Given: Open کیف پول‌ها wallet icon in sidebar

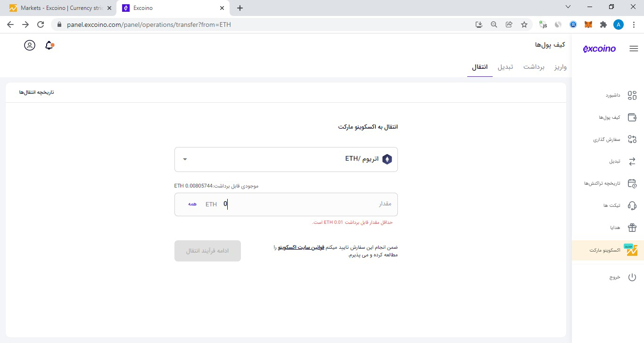Looking at the screenshot, I should pos(632,117).
